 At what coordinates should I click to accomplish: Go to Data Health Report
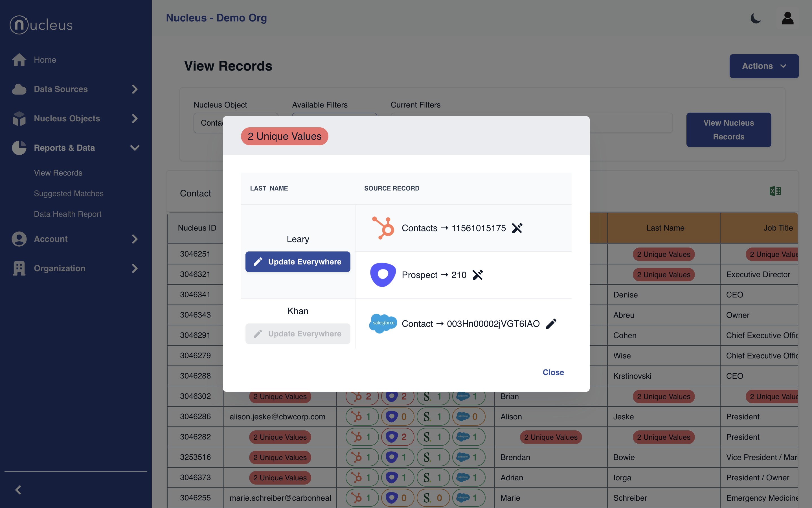[67, 214]
